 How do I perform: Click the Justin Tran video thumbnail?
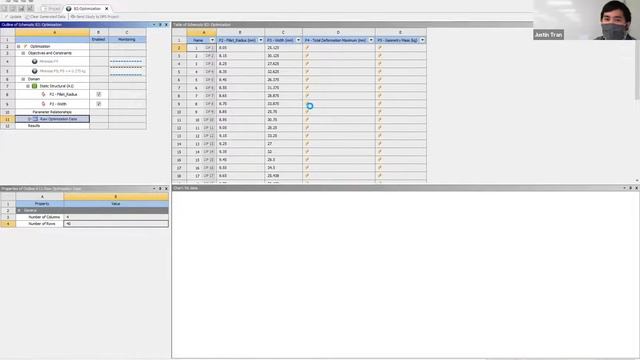pos(587,20)
